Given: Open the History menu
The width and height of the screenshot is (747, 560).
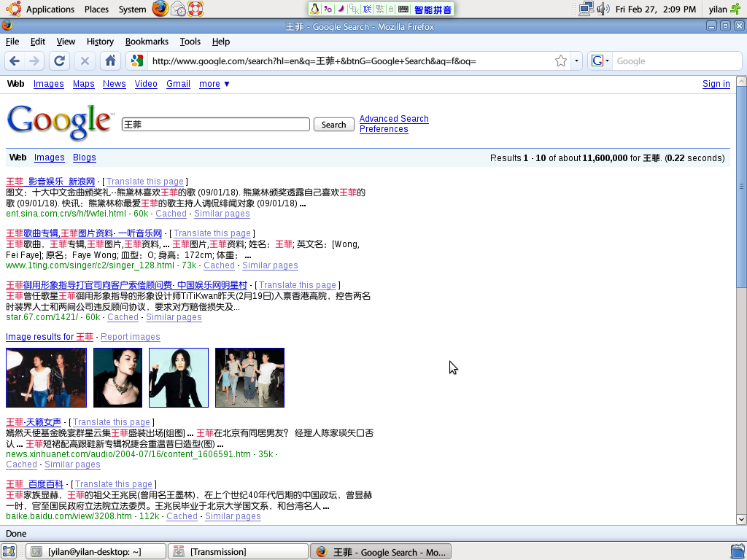Looking at the screenshot, I should 100,42.
